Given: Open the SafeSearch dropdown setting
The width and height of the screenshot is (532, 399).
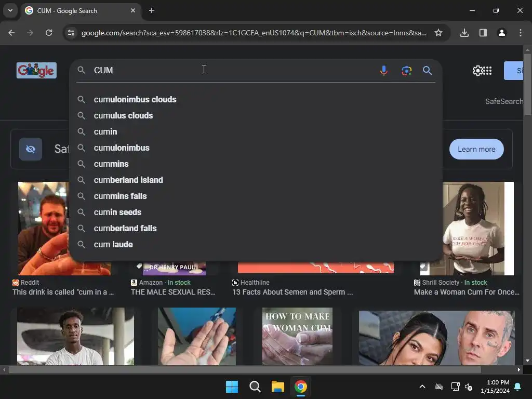Looking at the screenshot, I should 504,101.
